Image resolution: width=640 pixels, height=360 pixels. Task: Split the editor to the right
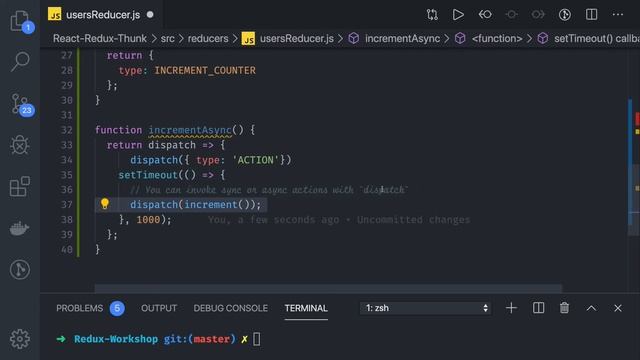coord(591,15)
